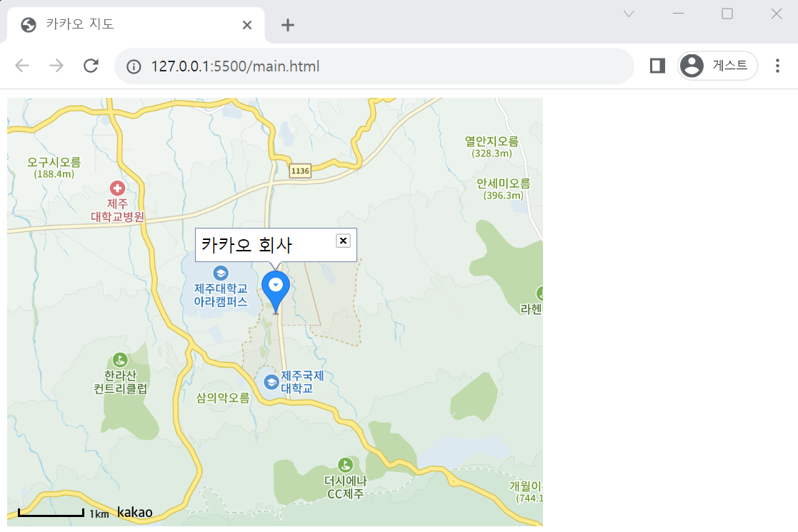Click the 한라산 컨트리클럽 golf icon
The height and width of the screenshot is (532, 798).
(x=120, y=360)
